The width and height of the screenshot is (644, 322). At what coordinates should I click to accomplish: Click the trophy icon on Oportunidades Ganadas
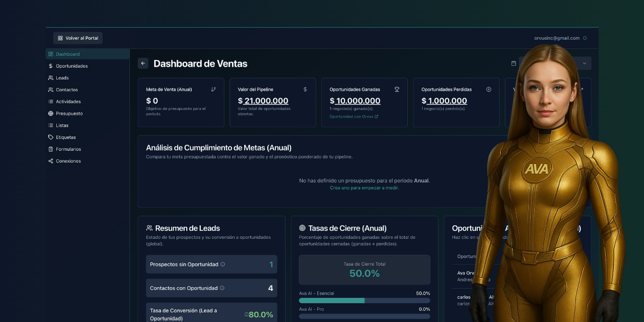397,89
